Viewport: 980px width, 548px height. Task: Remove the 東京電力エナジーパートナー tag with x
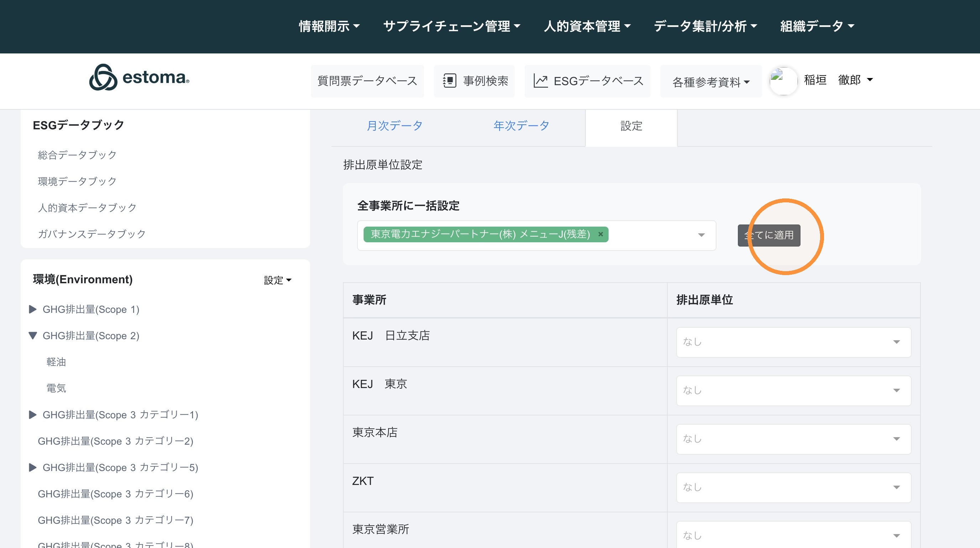601,234
